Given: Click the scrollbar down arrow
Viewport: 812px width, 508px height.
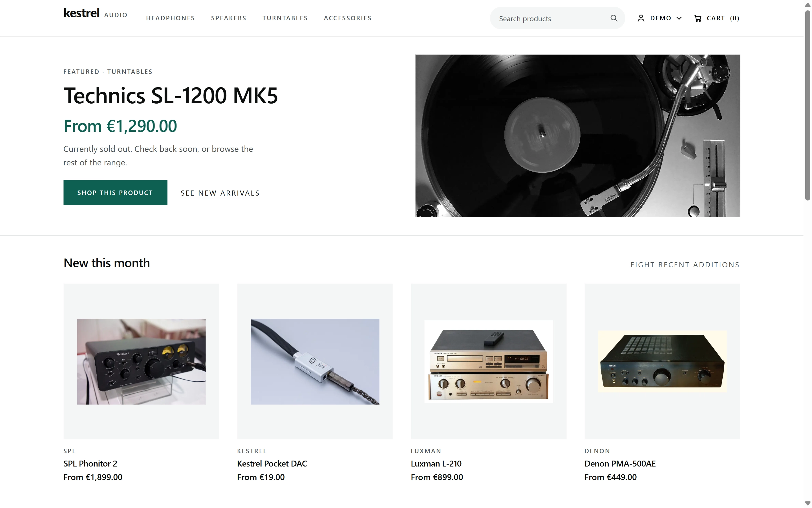Looking at the screenshot, I should (808, 503).
